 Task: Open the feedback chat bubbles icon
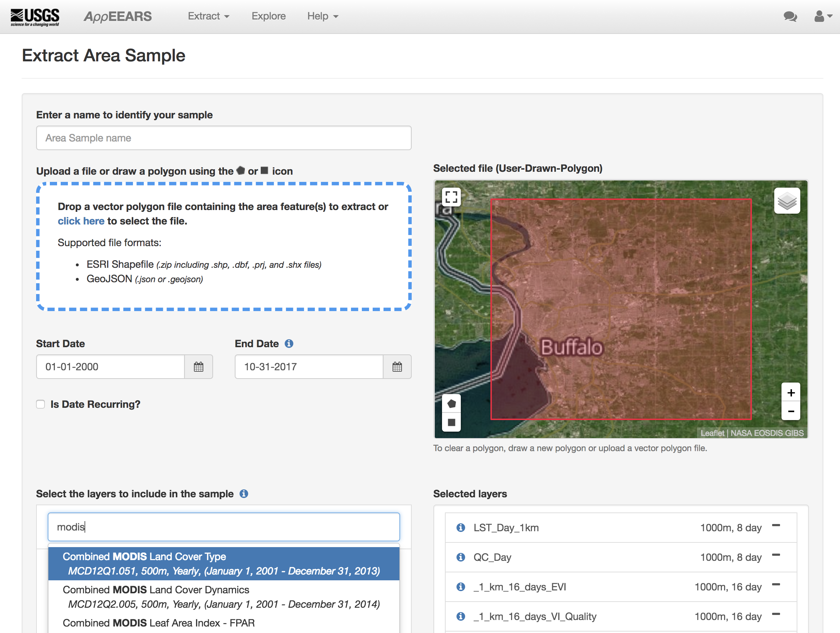point(790,16)
